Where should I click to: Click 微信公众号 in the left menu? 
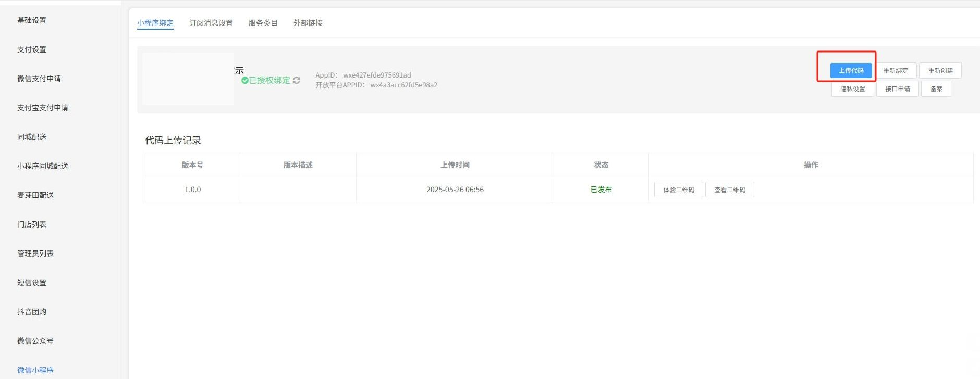35,341
